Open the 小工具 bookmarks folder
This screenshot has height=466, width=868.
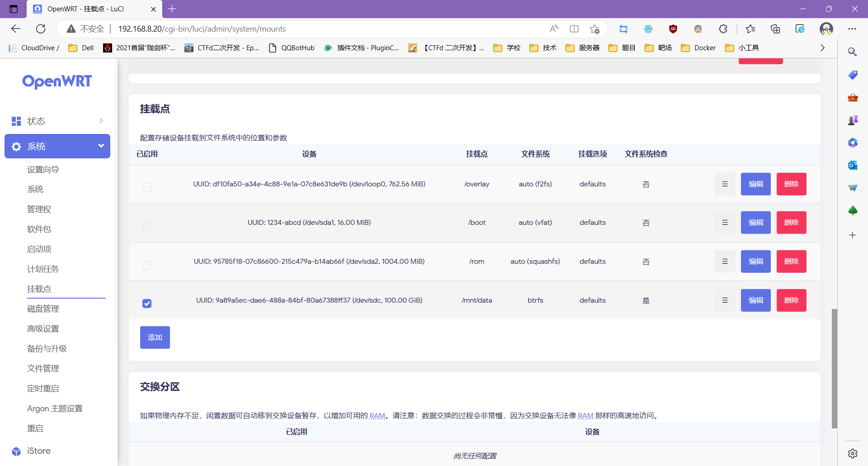point(742,48)
